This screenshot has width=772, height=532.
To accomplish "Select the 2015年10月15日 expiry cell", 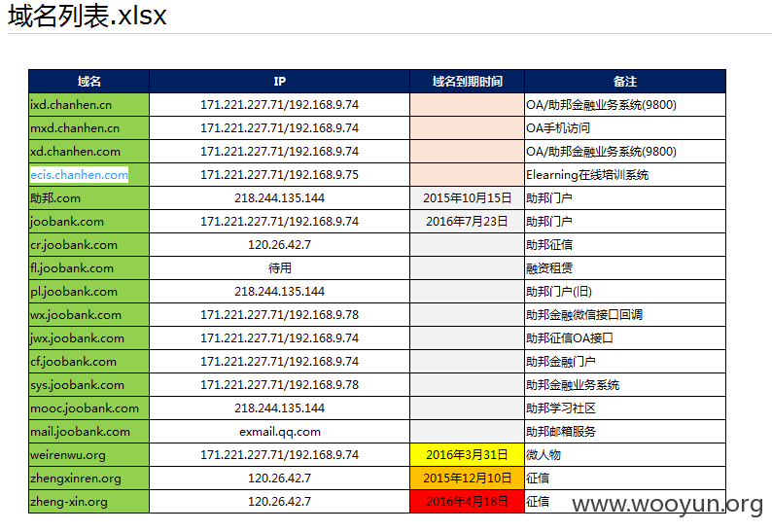I will (468, 198).
